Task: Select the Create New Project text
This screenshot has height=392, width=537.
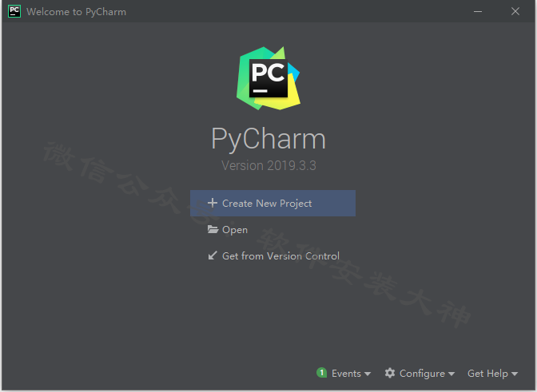Action: pos(267,203)
